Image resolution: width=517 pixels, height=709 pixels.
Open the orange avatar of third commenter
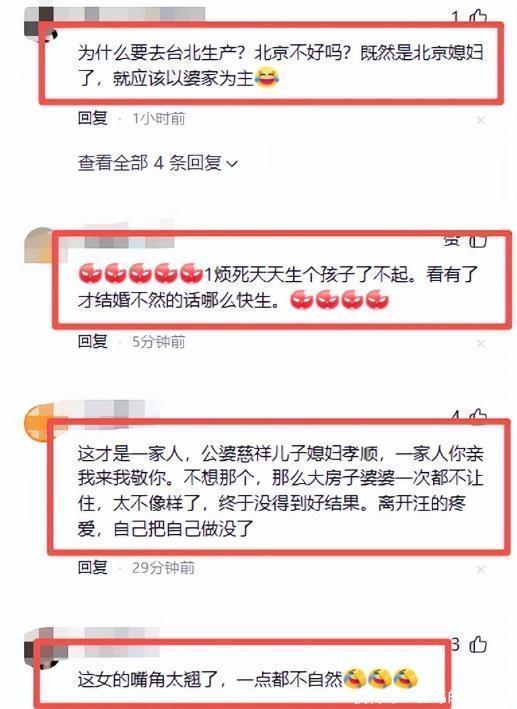40,423
